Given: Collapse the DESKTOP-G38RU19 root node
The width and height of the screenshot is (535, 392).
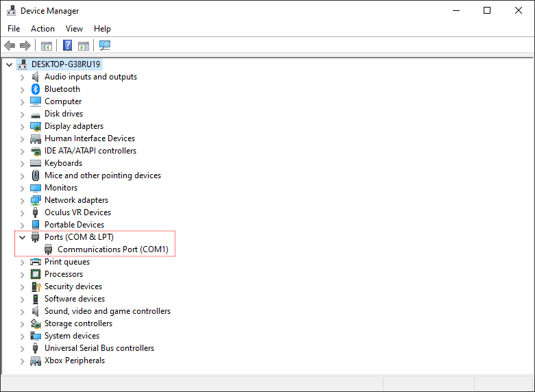Looking at the screenshot, I should [10, 64].
